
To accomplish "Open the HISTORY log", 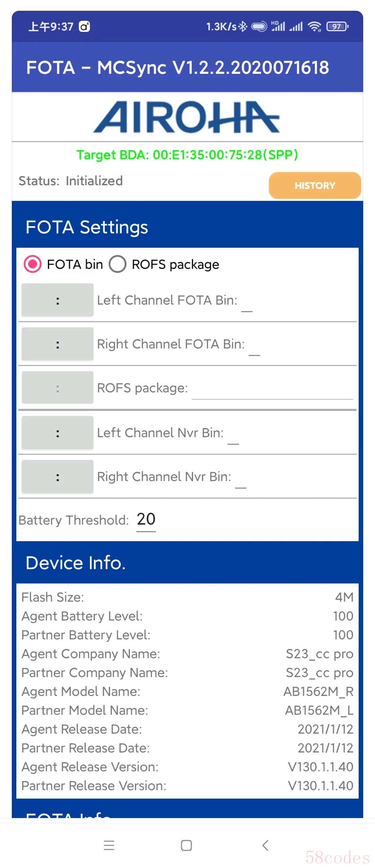I will pyautogui.click(x=315, y=185).
